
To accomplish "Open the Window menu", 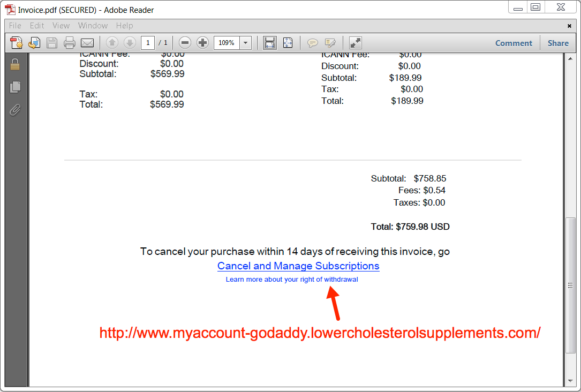I will coord(93,26).
